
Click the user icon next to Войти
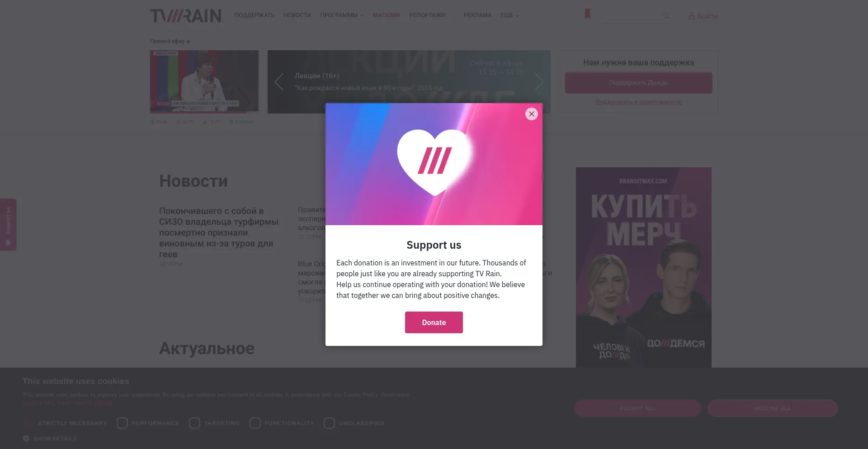coord(691,16)
